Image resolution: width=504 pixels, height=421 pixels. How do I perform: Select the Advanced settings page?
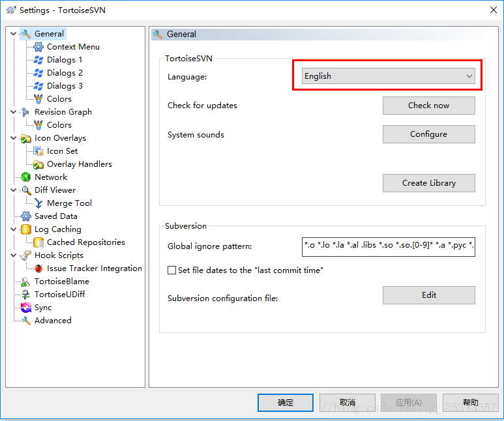click(53, 321)
